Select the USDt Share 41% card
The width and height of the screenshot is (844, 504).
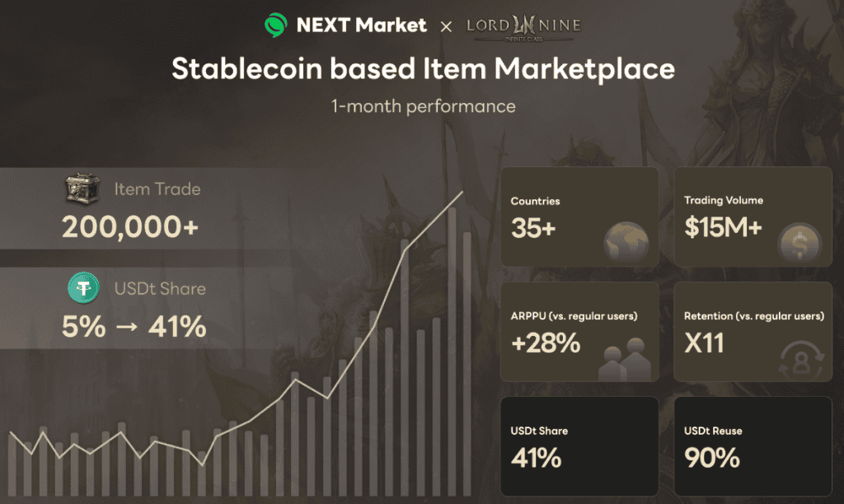coord(579,446)
